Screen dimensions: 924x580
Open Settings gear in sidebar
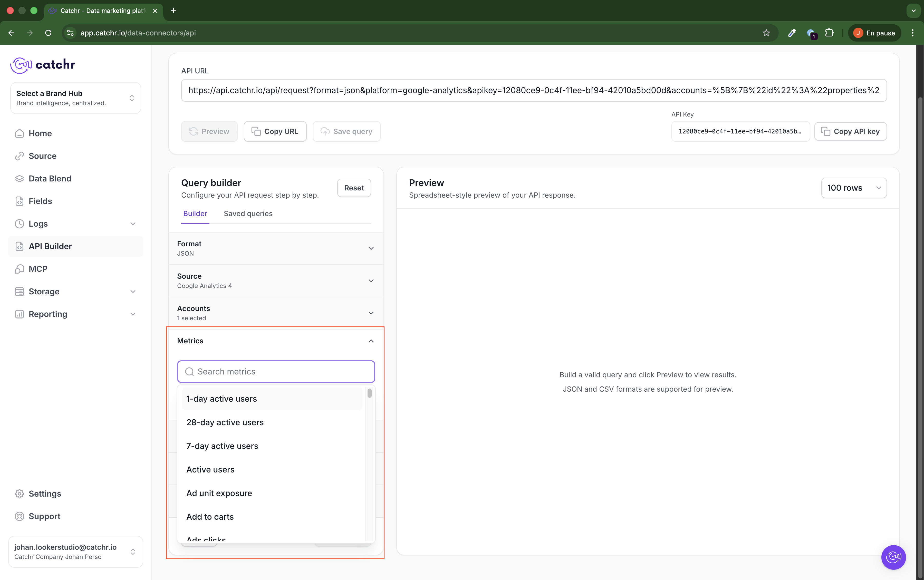19,494
